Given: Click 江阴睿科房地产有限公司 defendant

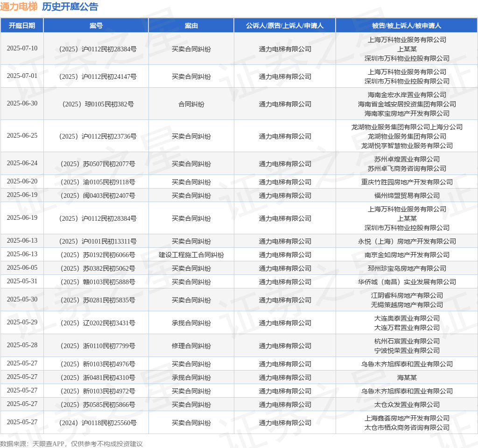Looking at the screenshot, I should pyautogui.click(x=407, y=295).
